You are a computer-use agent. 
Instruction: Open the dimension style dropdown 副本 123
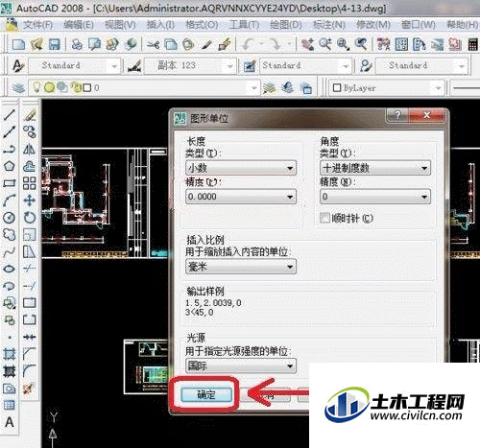pos(190,66)
